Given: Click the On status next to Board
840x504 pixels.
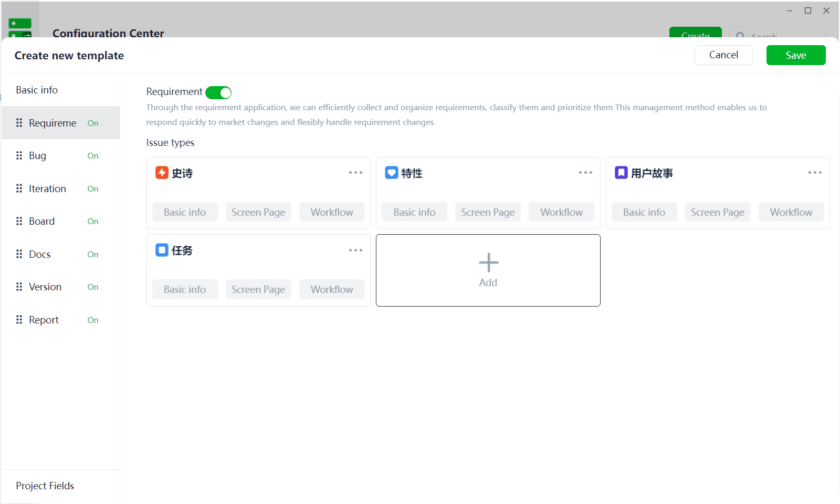Looking at the screenshot, I should coord(93,222).
